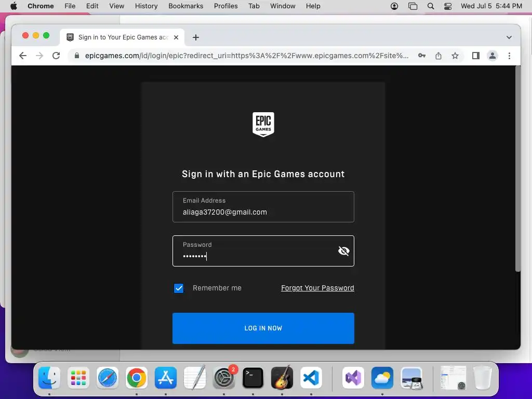Uncheck the Remember me checkbox

pyautogui.click(x=179, y=288)
